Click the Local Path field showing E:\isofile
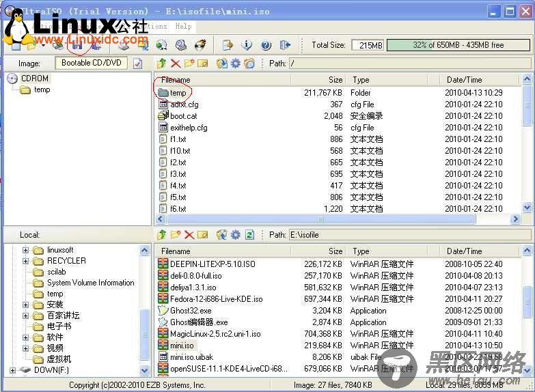Viewport: 535px width, 392px height. [x=411, y=235]
